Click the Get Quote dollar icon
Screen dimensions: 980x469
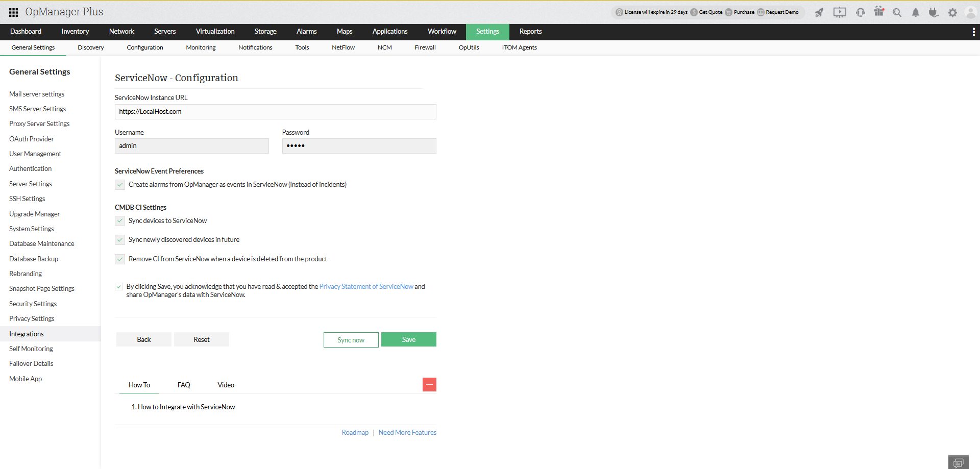pyautogui.click(x=694, y=12)
